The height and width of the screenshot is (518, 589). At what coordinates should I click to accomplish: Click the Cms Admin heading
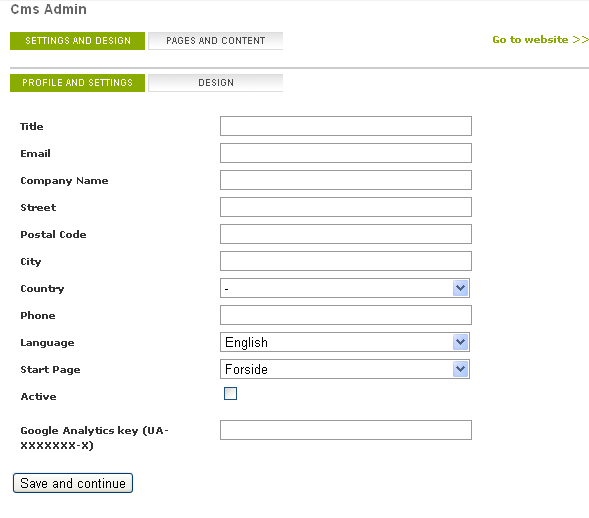pos(48,9)
